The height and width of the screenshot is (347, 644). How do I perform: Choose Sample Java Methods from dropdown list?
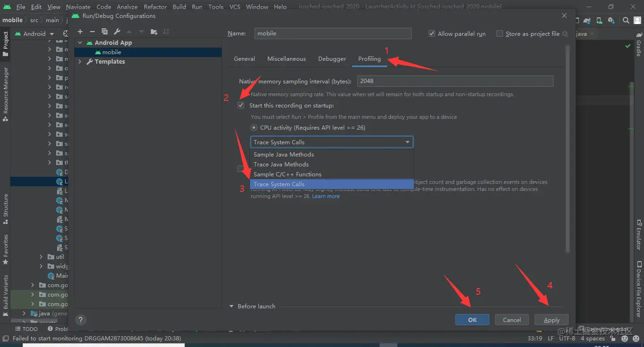click(x=331, y=155)
